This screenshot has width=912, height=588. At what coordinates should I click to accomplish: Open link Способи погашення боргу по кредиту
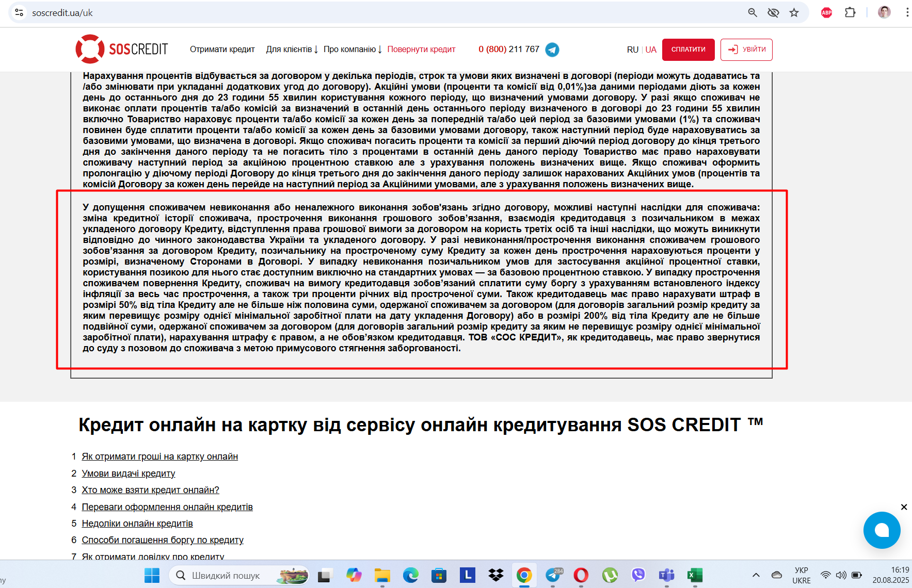163,540
